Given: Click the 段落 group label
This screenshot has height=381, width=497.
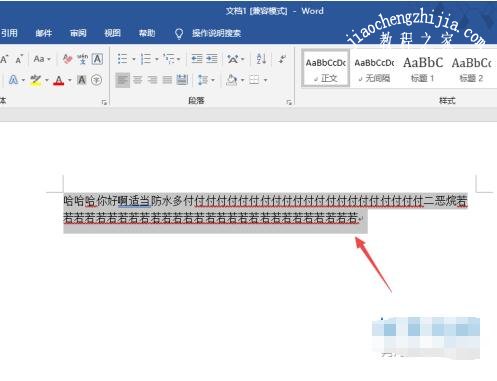Looking at the screenshot, I should click(x=196, y=101).
